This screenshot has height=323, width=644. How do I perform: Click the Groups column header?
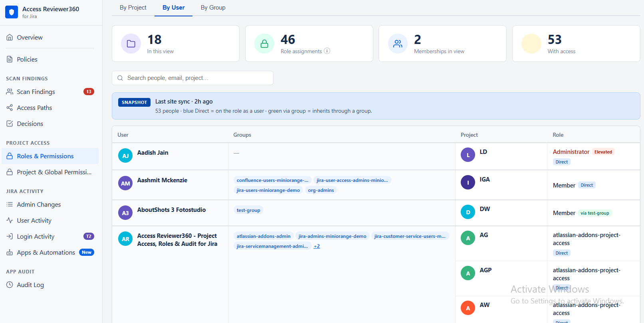[x=242, y=135]
